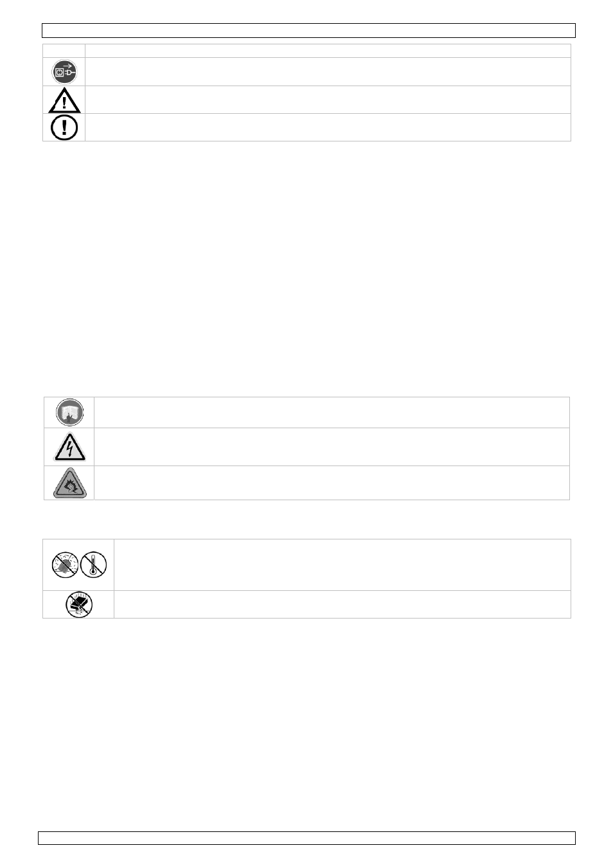Select the explosion hazard triangle icon

point(69,483)
